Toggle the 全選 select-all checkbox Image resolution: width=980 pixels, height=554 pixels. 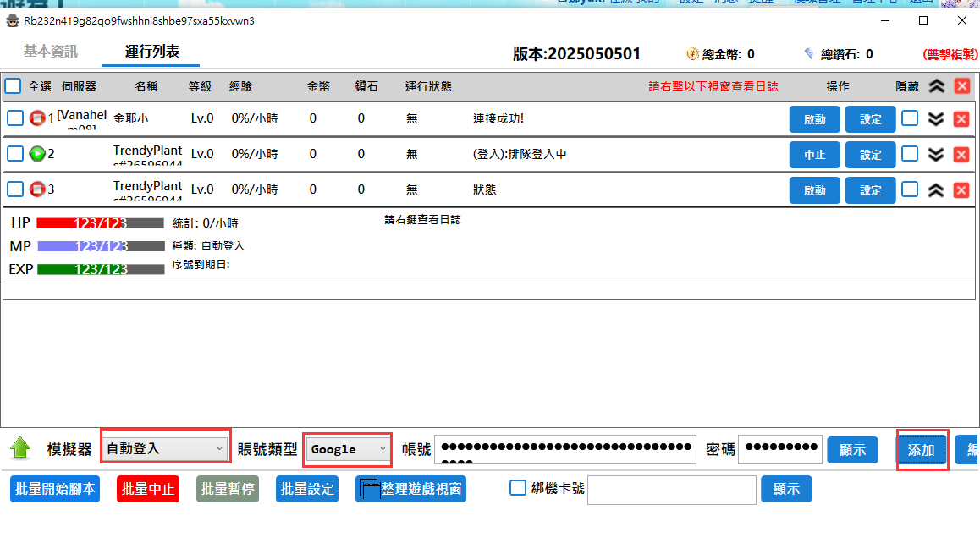(x=14, y=86)
